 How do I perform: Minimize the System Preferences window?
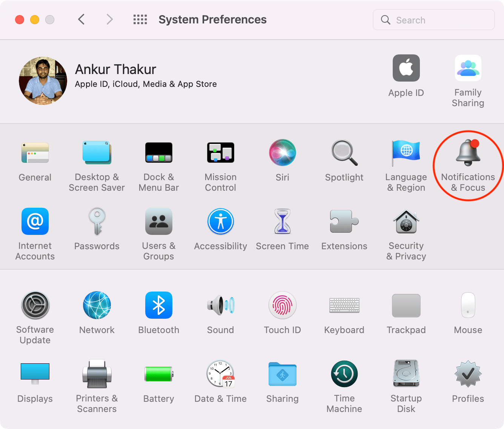[x=35, y=20]
